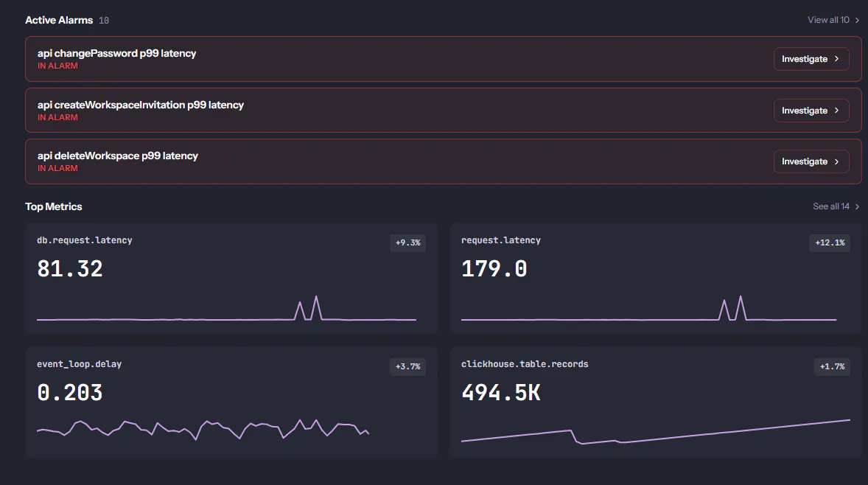Click IN ALARM status under changePassword

57,66
